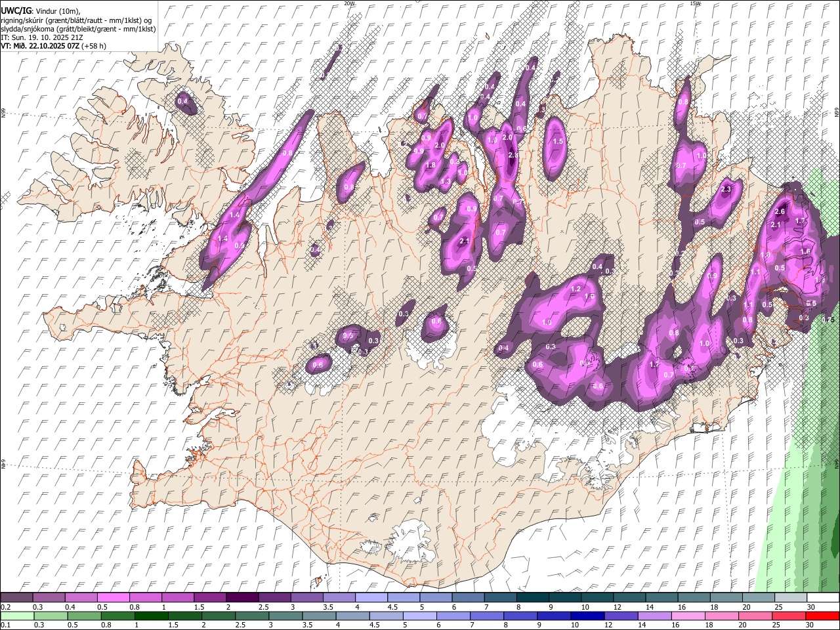Click the UWC/IG model title text
This screenshot has width=840, height=630.
pyautogui.click(x=16, y=10)
